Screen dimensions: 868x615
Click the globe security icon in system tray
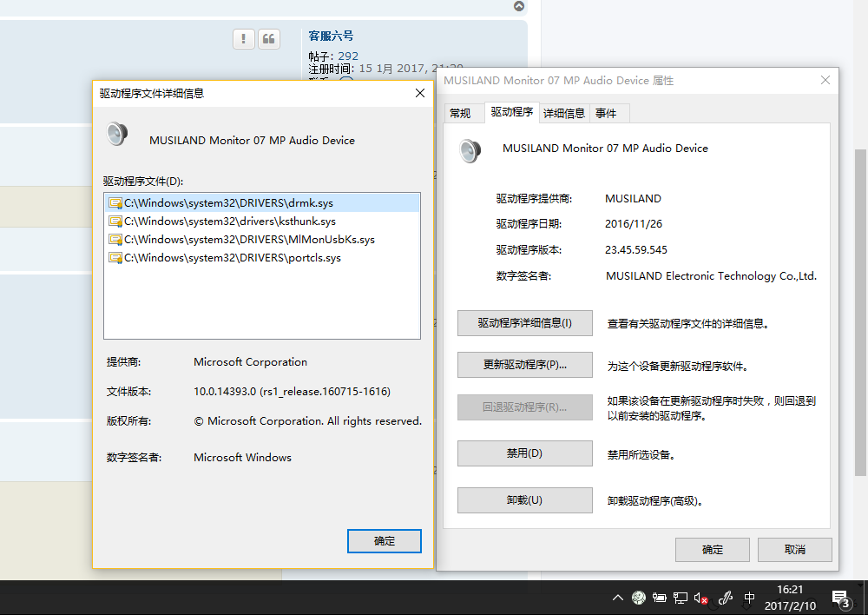click(638, 598)
